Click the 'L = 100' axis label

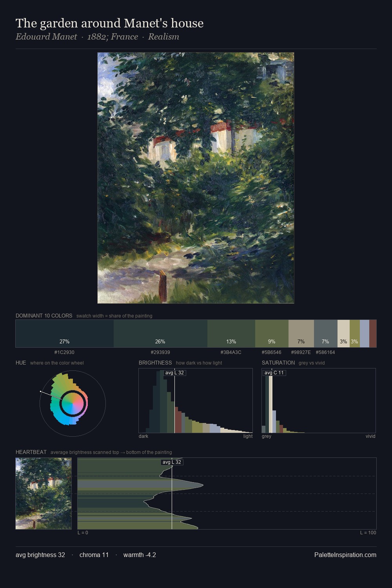(368, 533)
